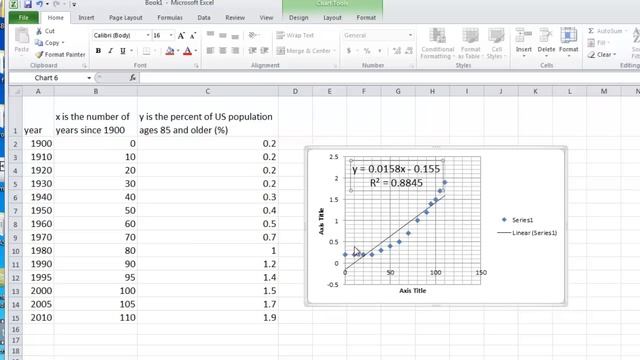640x360 pixels.
Task: Click the Align Left icon
Action: coord(210,51)
